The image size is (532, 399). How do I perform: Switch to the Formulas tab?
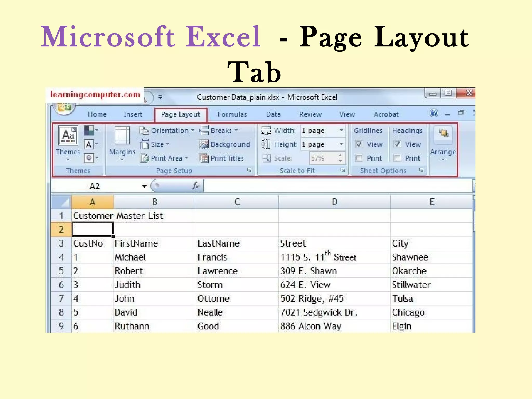pyautogui.click(x=232, y=114)
